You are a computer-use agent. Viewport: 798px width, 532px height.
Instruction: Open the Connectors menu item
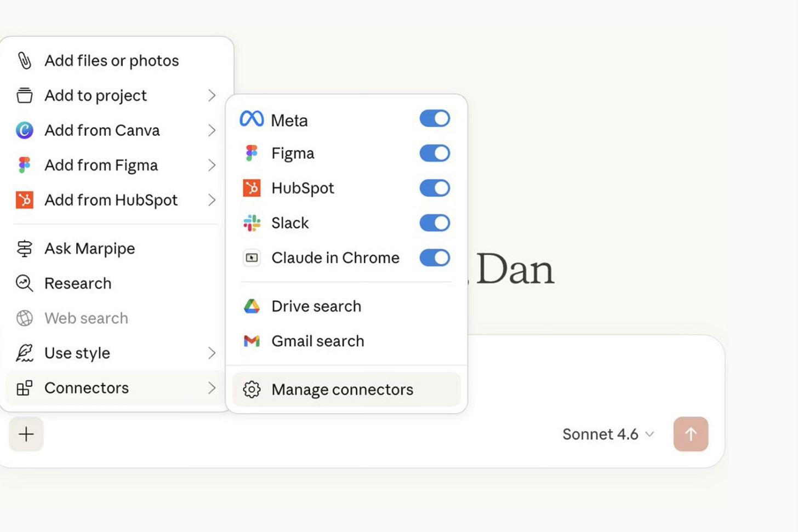[86, 388]
